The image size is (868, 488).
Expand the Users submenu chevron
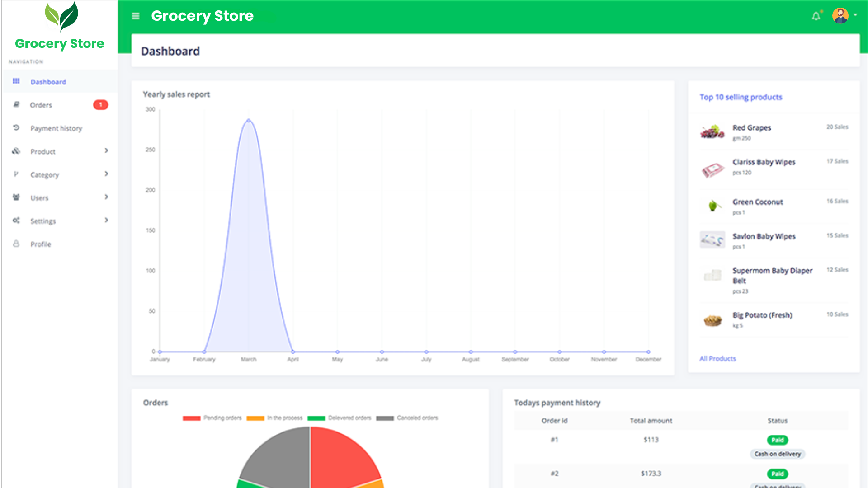[107, 197]
